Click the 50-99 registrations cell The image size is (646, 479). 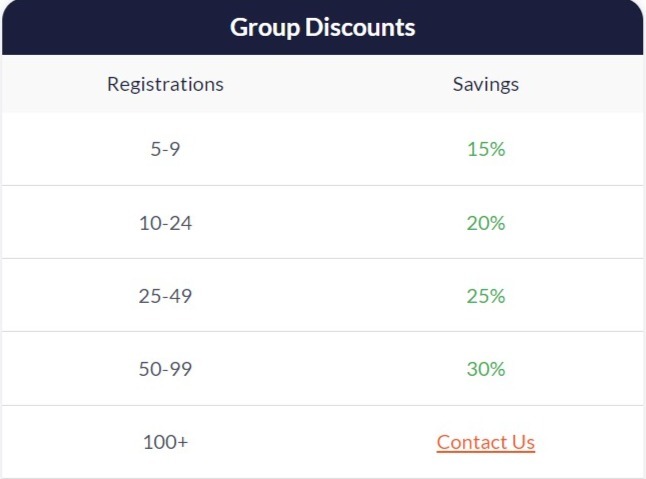pos(165,369)
